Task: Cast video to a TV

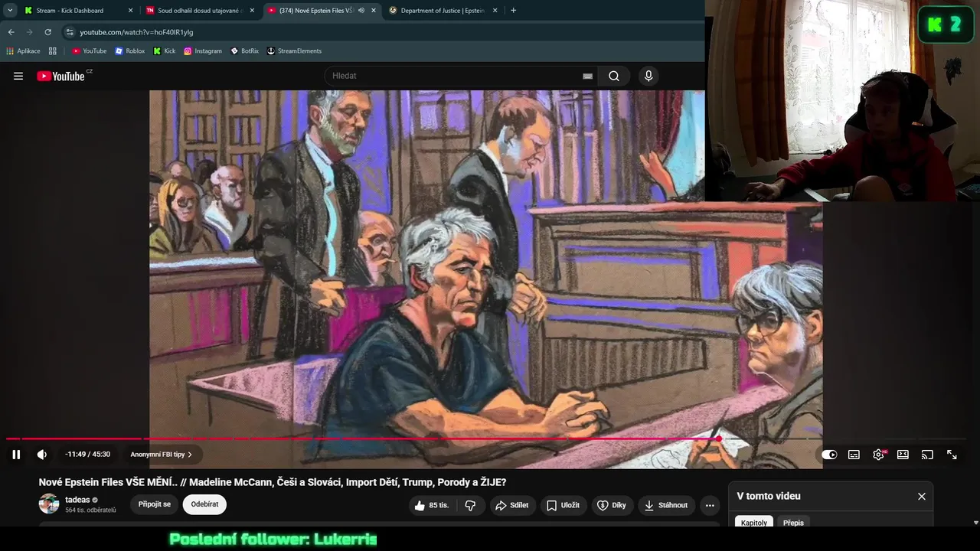Action: 927,455
